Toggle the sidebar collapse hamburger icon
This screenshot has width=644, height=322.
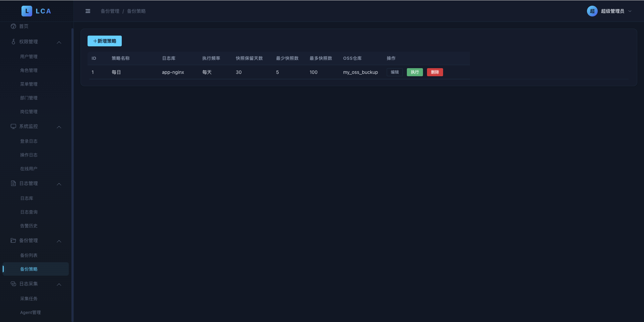88,11
